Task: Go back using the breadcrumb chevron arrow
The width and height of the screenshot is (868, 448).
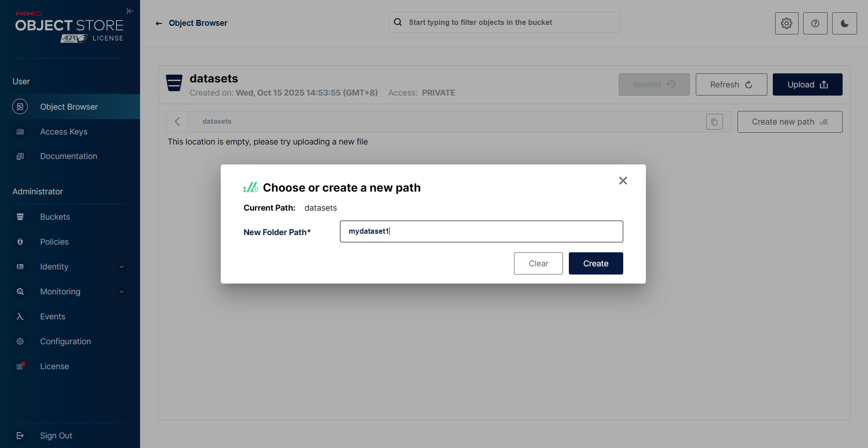Action: pyautogui.click(x=178, y=121)
